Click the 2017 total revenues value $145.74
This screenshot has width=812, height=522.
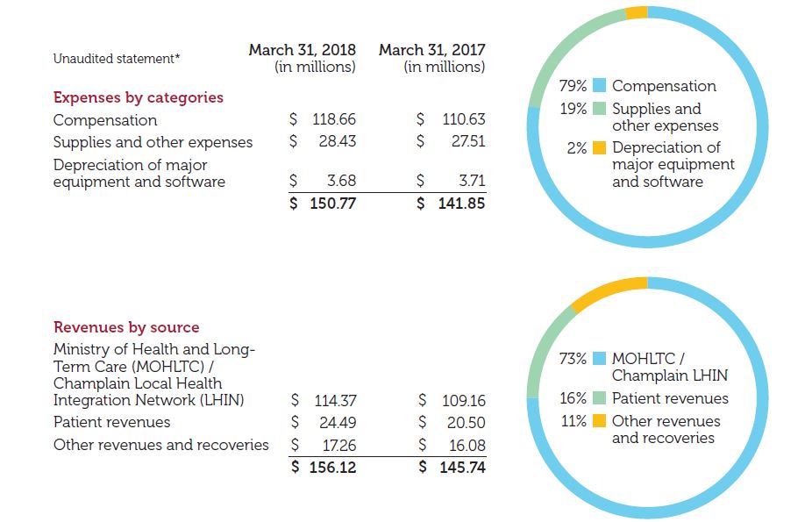click(451, 468)
